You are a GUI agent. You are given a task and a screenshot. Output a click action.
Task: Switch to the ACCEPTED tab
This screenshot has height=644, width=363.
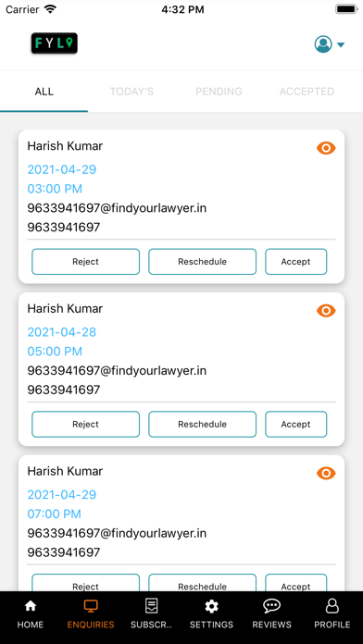coord(307,92)
